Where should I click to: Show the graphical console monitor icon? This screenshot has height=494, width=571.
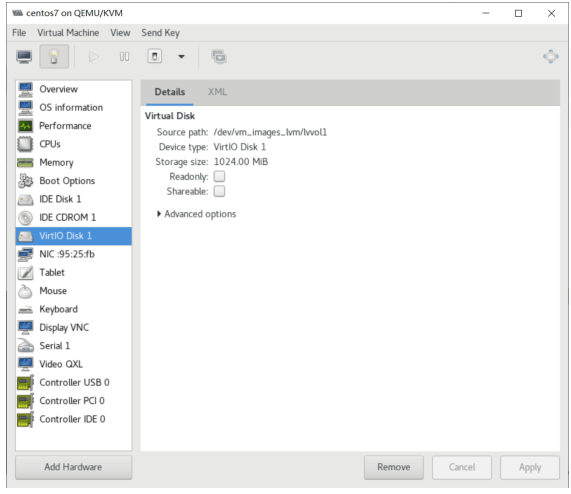(x=24, y=56)
